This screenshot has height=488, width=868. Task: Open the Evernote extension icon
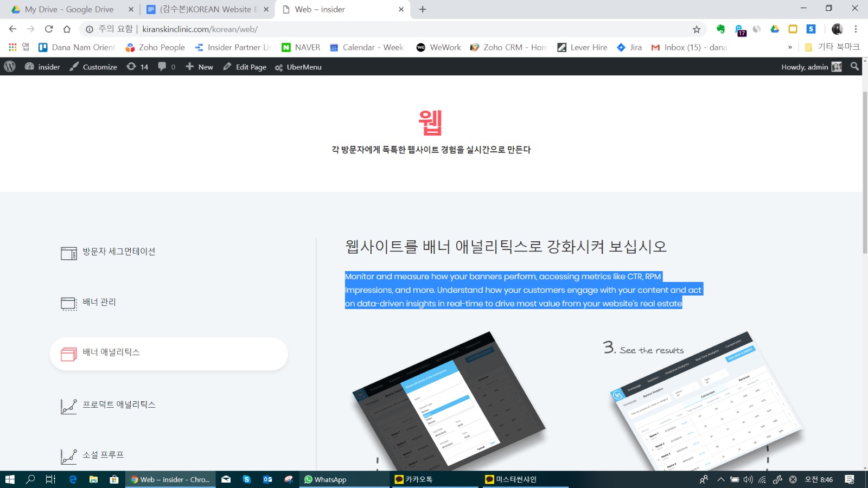[x=720, y=29]
